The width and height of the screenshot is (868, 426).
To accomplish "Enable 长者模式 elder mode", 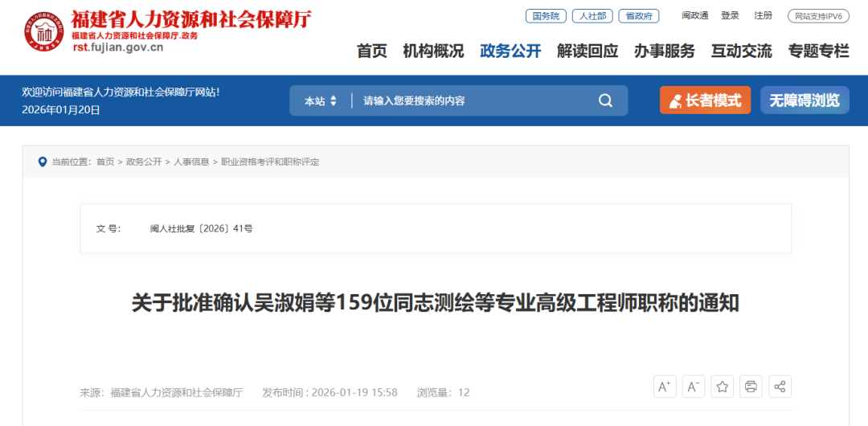I will pyautogui.click(x=706, y=100).
